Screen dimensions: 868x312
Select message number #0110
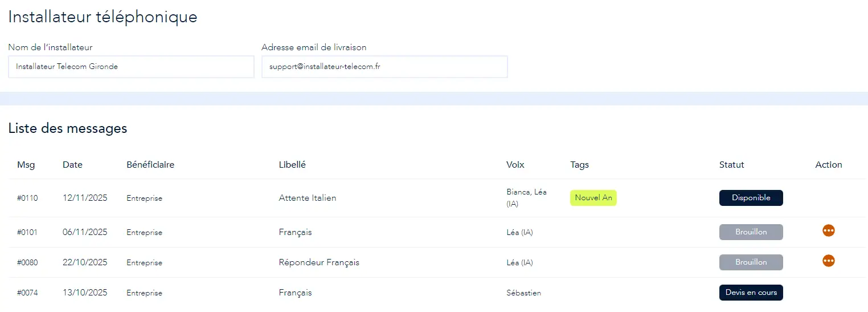click(27, 198)
